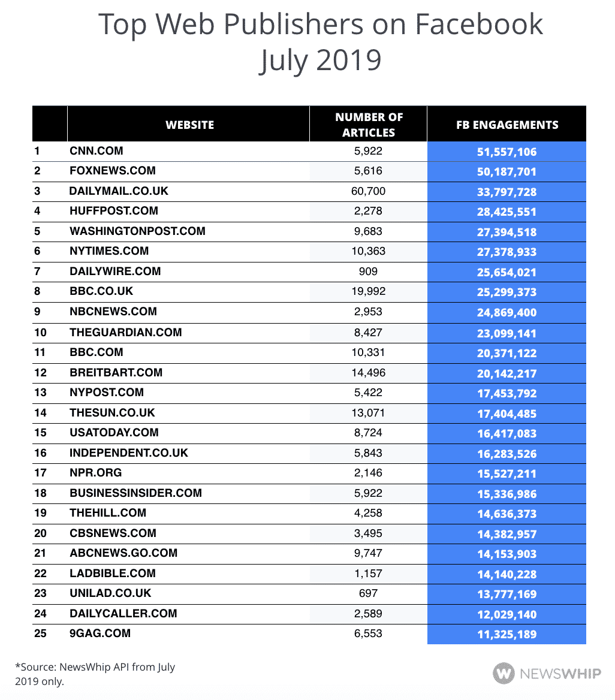Click WASHINGTONPOST.COM in the table

(137, 231)
